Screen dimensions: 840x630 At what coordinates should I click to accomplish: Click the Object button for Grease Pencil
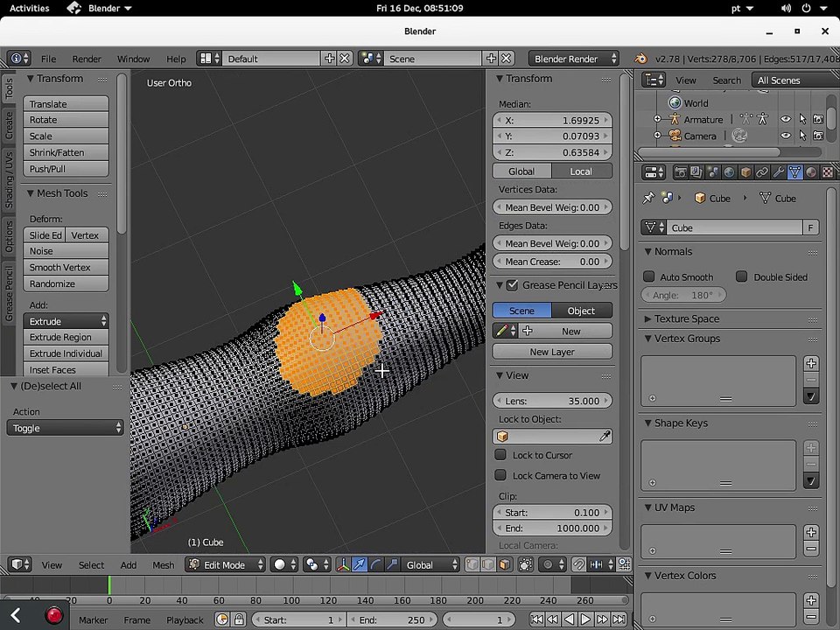(582, 310)
